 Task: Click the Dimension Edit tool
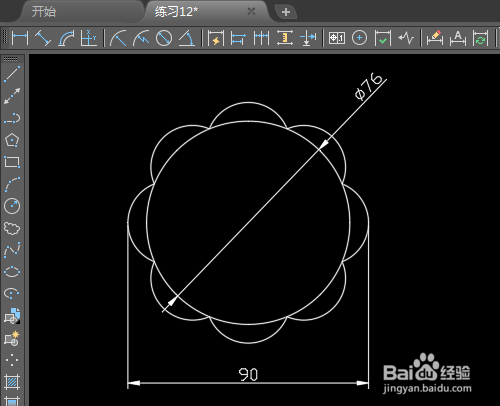pyautogui.click(x=435, y=38)
